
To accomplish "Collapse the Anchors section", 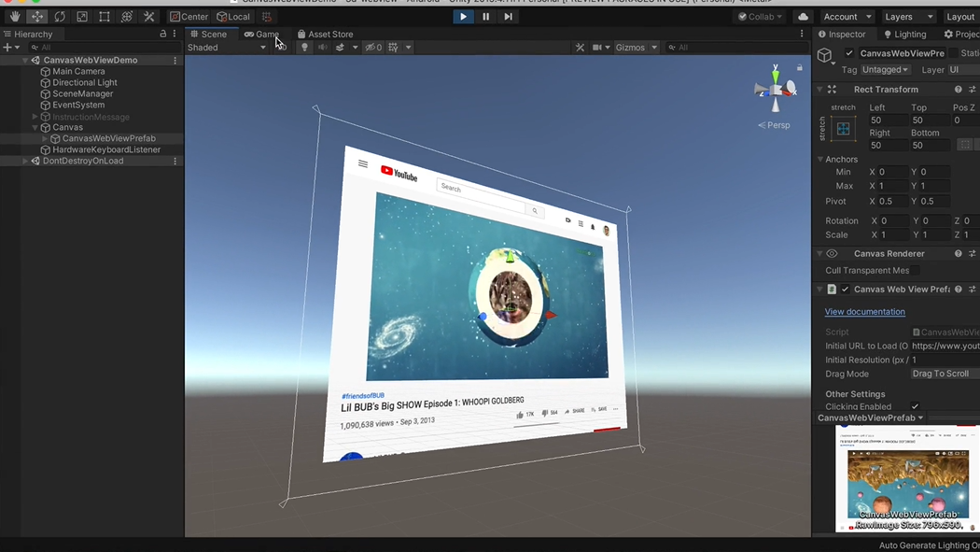I will [x=820, y=160].
